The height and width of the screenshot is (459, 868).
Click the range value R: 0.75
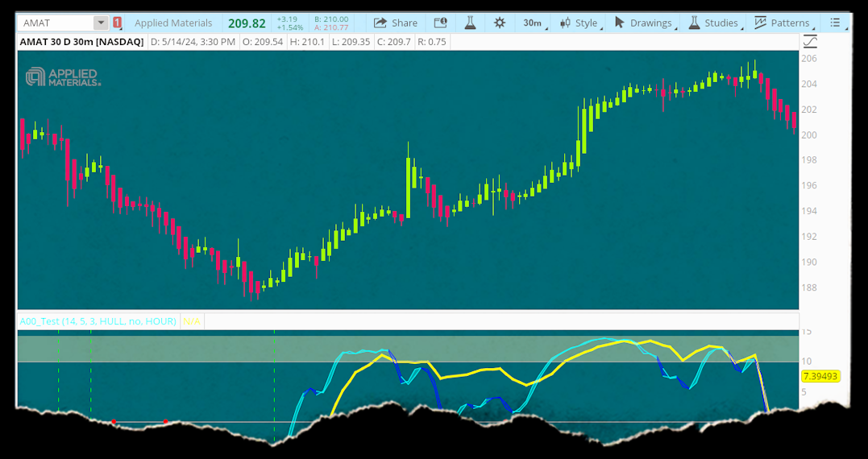point(432,42)
